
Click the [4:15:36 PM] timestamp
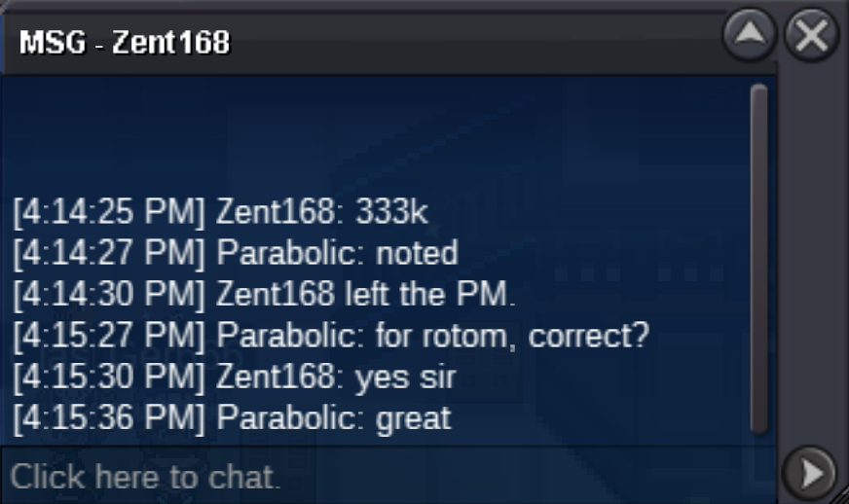(109, 418)
